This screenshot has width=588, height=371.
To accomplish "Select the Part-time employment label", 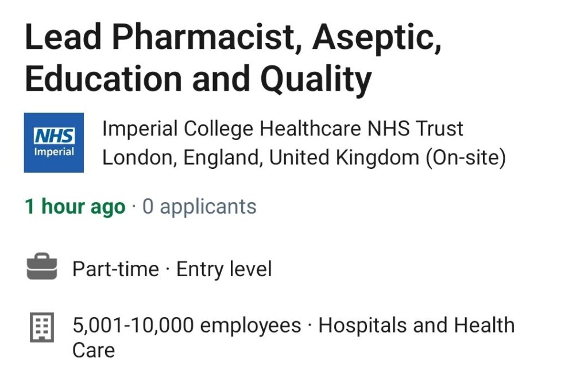I will (x=116, y=269).
